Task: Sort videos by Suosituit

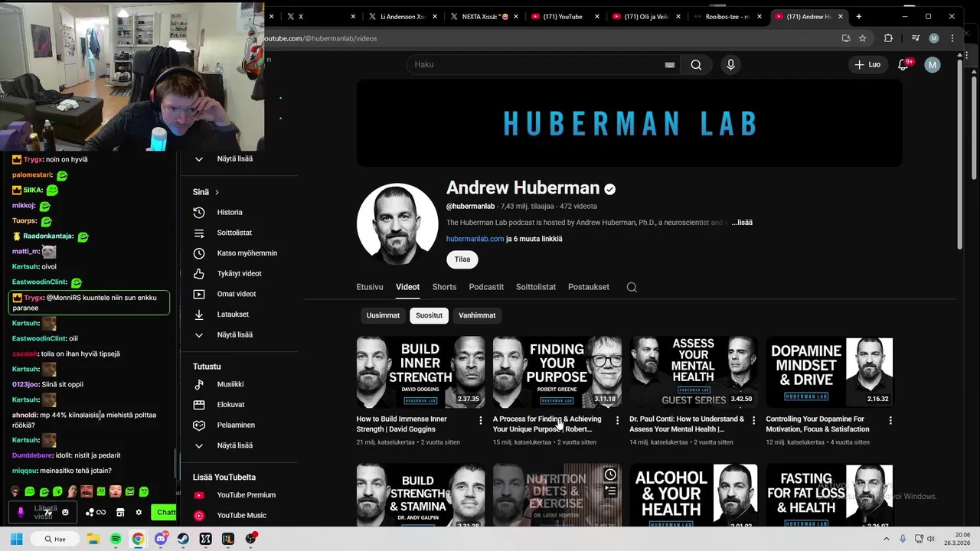Action: point(430,315)
